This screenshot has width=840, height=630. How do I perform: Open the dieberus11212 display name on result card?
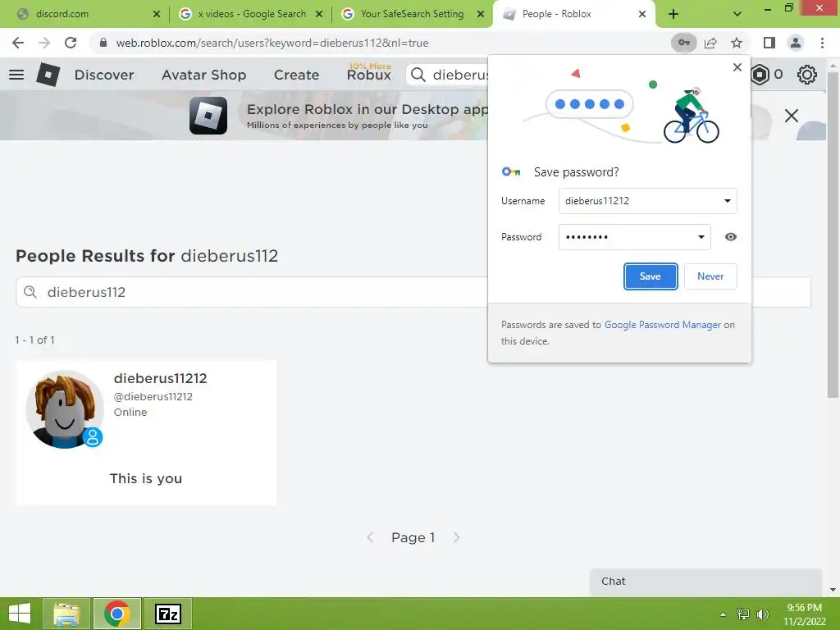coord(160,378)
